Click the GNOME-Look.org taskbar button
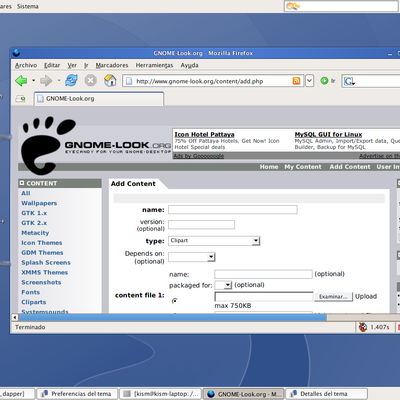The width and height of the screenshot is (400, 400). 244,394
